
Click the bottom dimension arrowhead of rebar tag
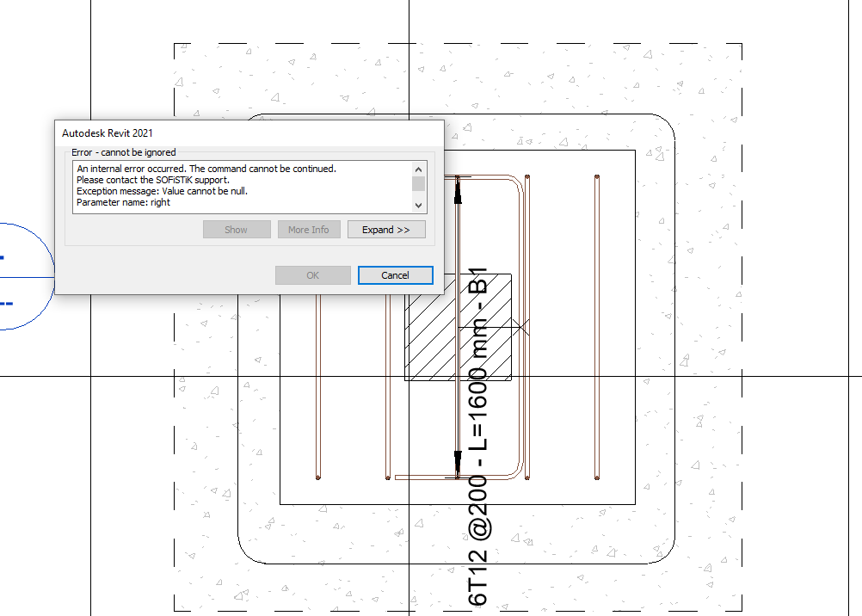(458, 462)
